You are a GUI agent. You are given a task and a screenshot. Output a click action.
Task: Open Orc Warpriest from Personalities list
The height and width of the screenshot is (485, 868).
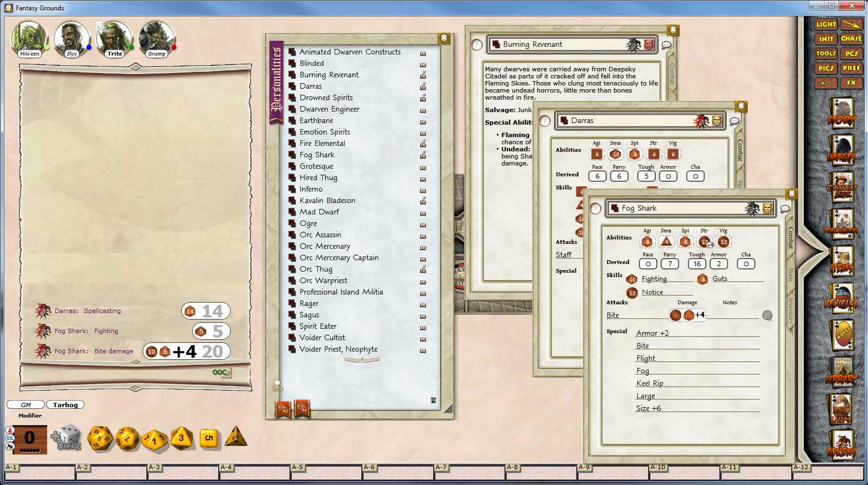[323, 281]
